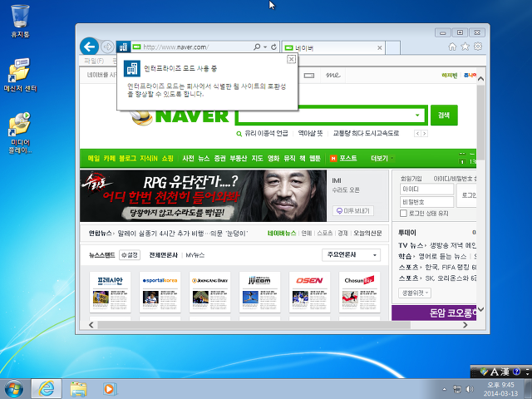This screenshot has height=399, width=532.
Task: Open 쇼핑 in green menu bar
Action: tap(168, 158)
